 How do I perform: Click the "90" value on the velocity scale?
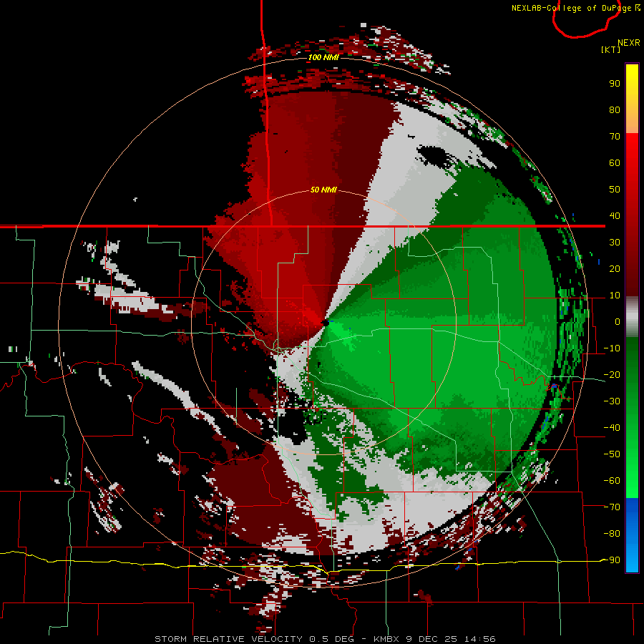pos(615,84)
